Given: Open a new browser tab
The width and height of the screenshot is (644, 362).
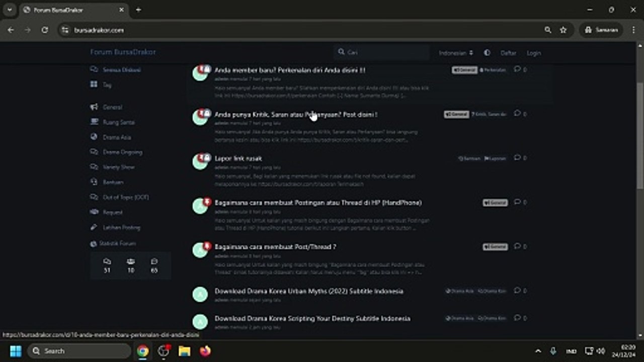Looking at the screenshot, I should [x=138, y=10].
